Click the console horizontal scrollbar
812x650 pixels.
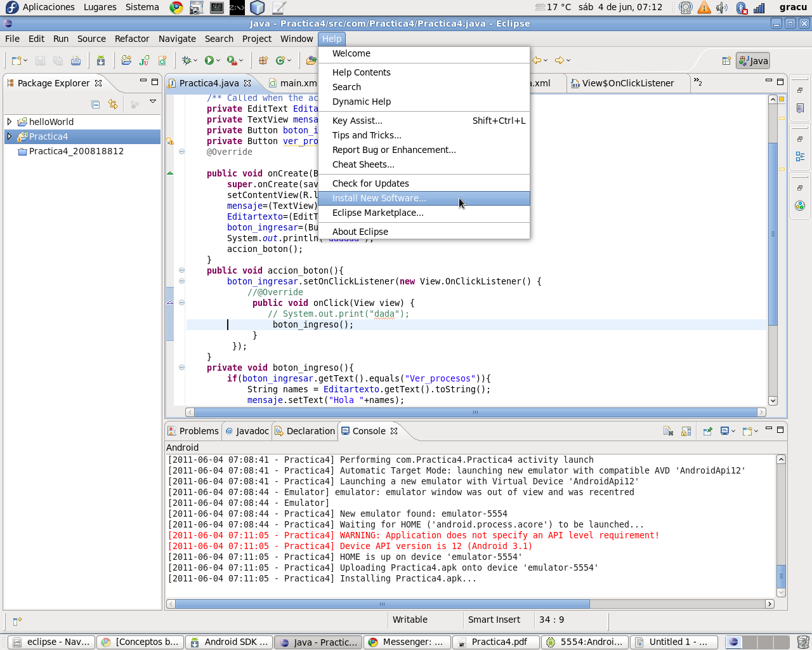coord(383,604)
